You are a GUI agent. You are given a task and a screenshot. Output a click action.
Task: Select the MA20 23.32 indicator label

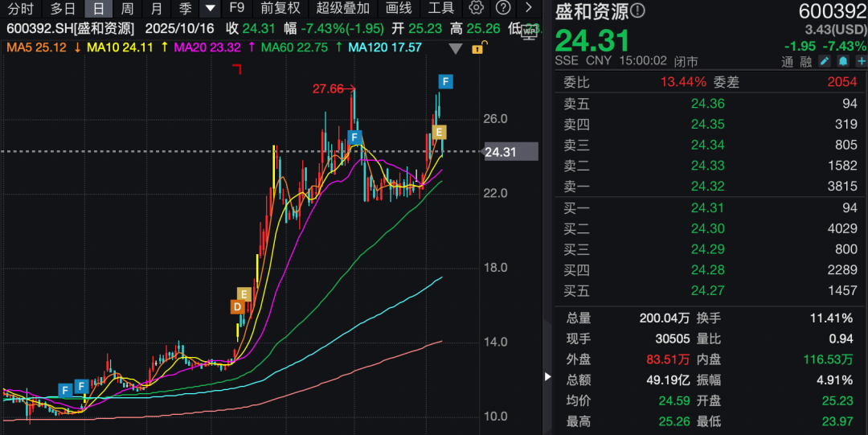207,47
